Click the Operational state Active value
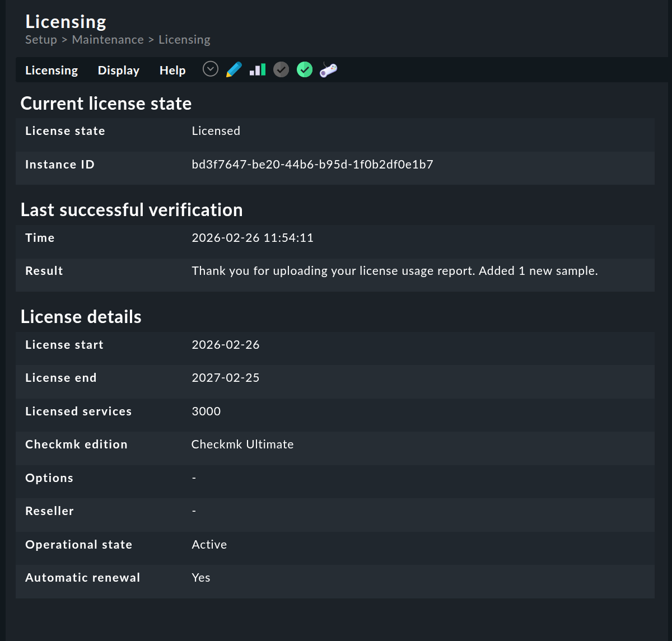This screenshot has height=641, width=672. pos(209,544)
